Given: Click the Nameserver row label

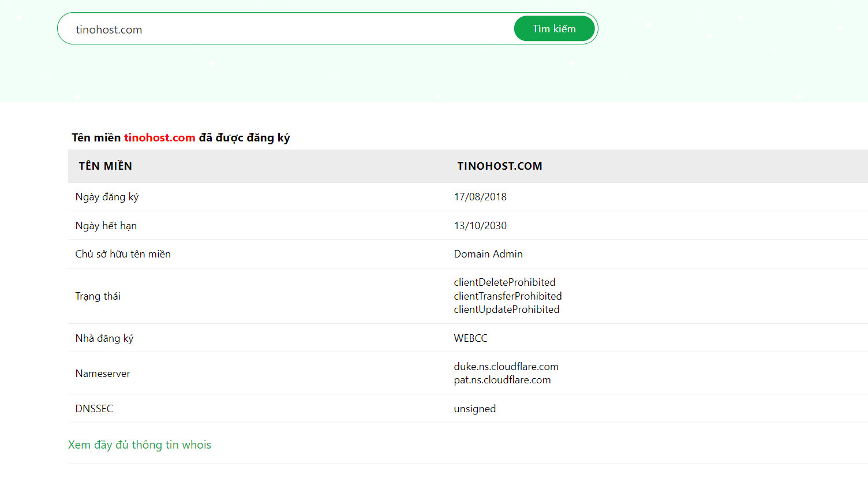Looking at the screenshot, I should 103,374.
